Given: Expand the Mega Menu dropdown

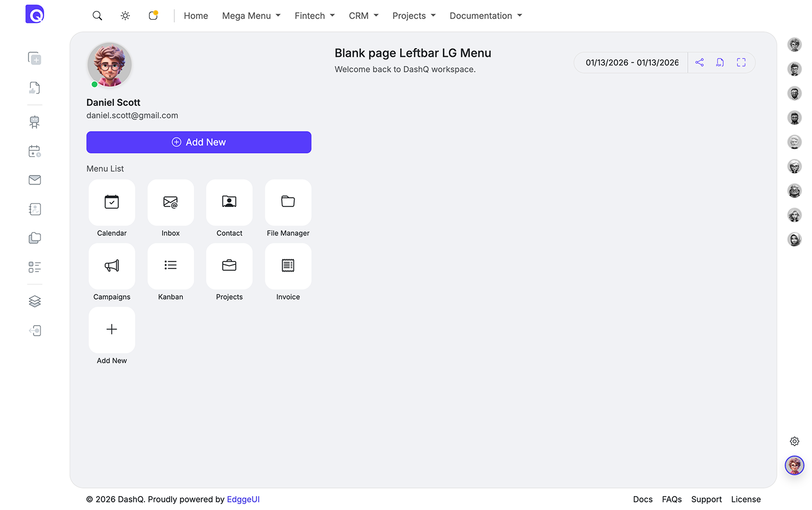Looking at the screenshot, I should point(251,16).
